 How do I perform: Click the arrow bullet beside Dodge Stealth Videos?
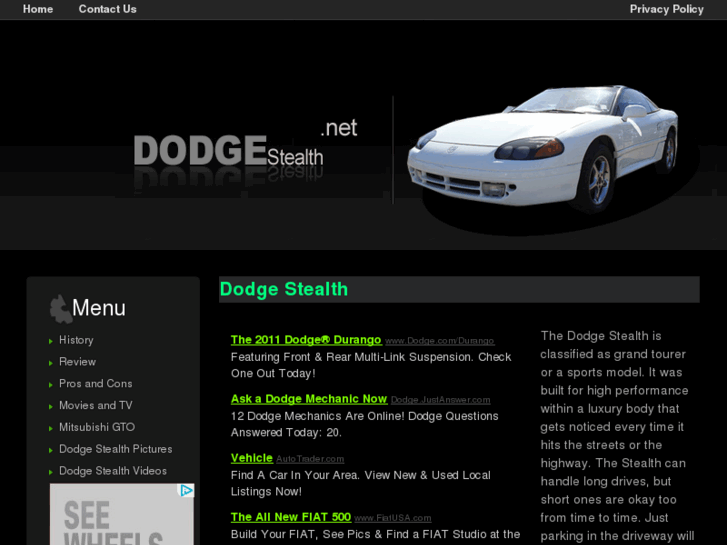point(51,472)
